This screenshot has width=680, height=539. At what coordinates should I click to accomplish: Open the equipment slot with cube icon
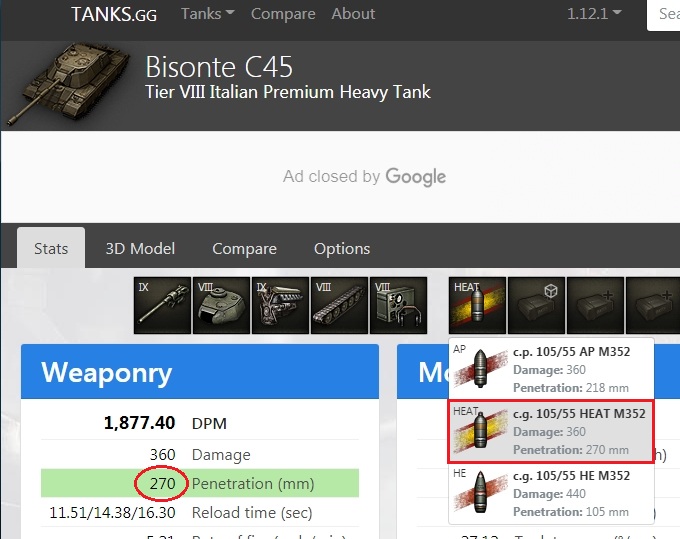tap(536, 305)
